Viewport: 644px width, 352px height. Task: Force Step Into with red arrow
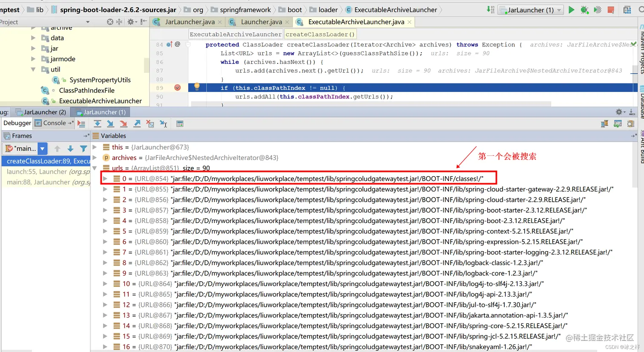124,124
